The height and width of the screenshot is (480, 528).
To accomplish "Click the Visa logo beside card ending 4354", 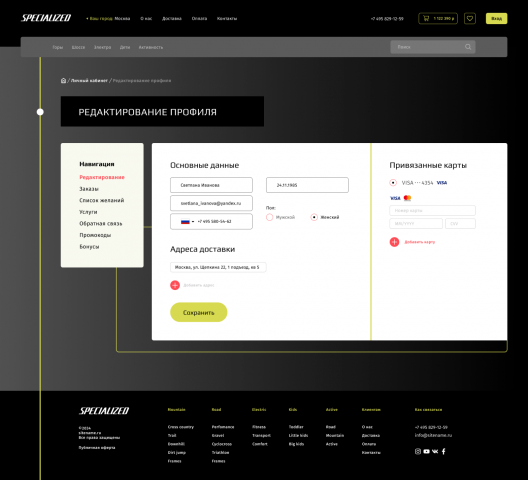I will (442, 183).
